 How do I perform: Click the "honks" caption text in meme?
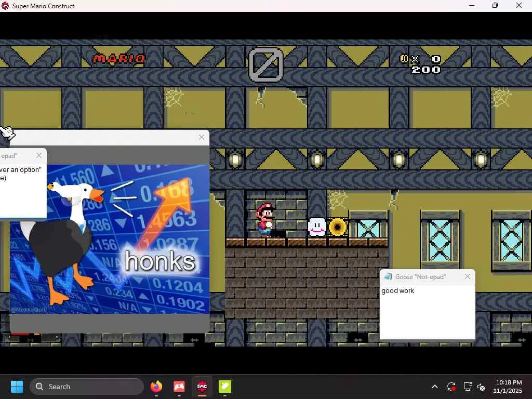pos(160,261)
